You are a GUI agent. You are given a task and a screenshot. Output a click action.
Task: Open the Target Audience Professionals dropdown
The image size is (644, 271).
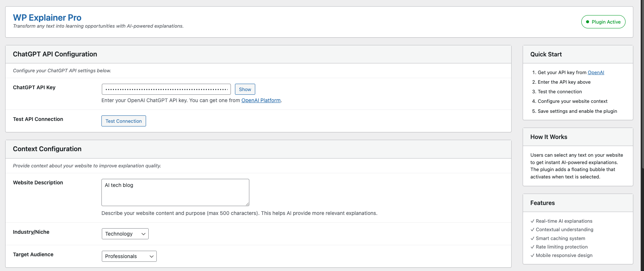coord(129,256)
